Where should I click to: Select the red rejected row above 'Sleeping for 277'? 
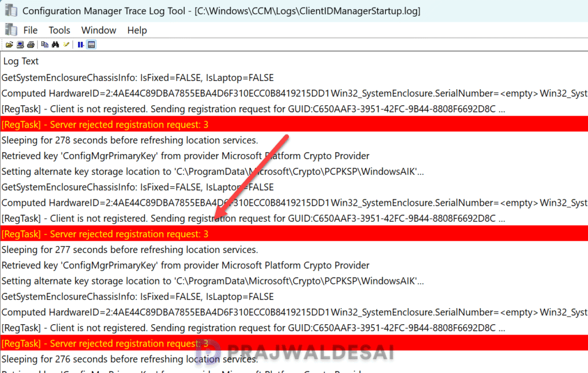click(x=294, y=234)
